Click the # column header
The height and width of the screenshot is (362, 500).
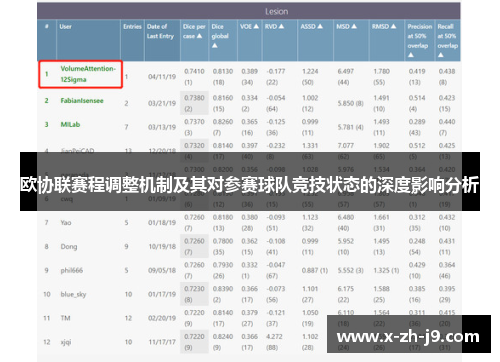[47, 26]
